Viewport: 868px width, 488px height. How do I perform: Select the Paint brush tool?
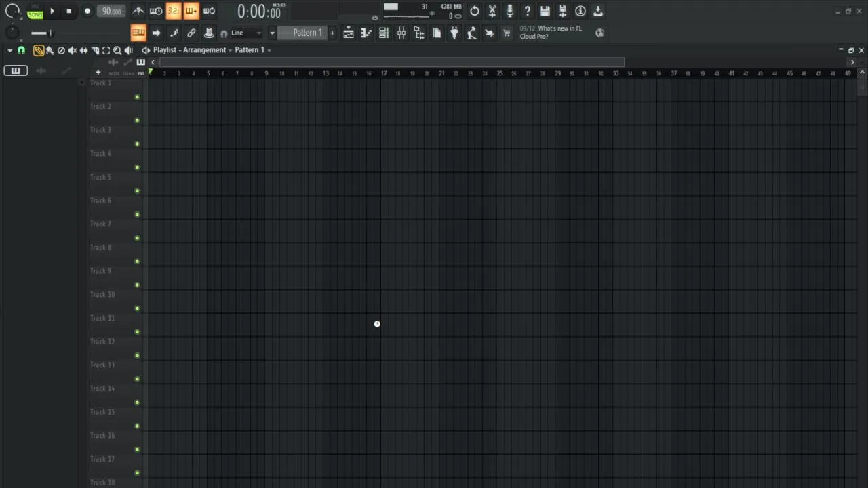[50, 50]
